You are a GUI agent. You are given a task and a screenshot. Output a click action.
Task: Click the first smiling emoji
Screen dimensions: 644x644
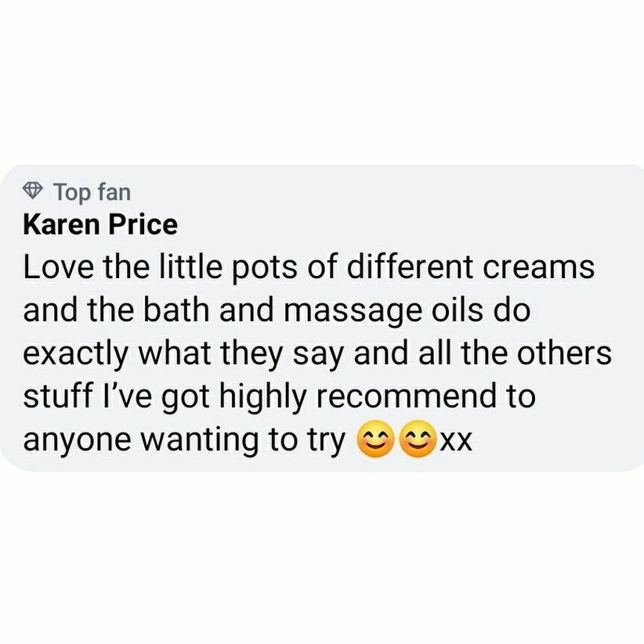[x=375, y=439]
